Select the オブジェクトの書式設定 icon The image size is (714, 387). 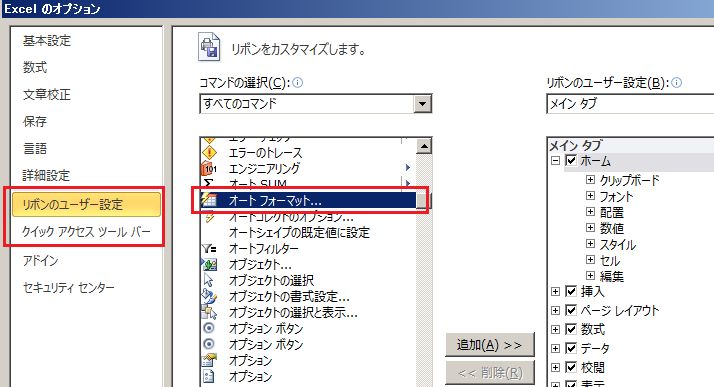coord(209,296)
